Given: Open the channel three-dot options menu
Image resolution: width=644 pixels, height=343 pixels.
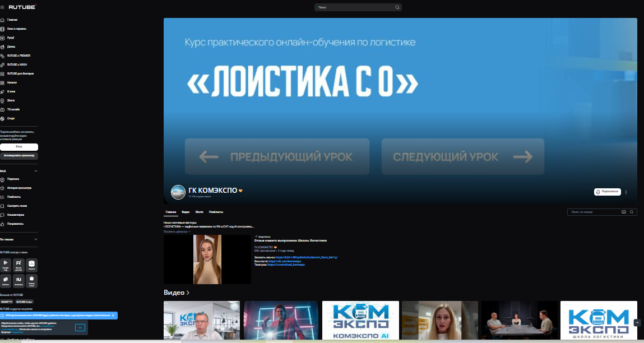Looking at the screenshot, I should [626, 192].
